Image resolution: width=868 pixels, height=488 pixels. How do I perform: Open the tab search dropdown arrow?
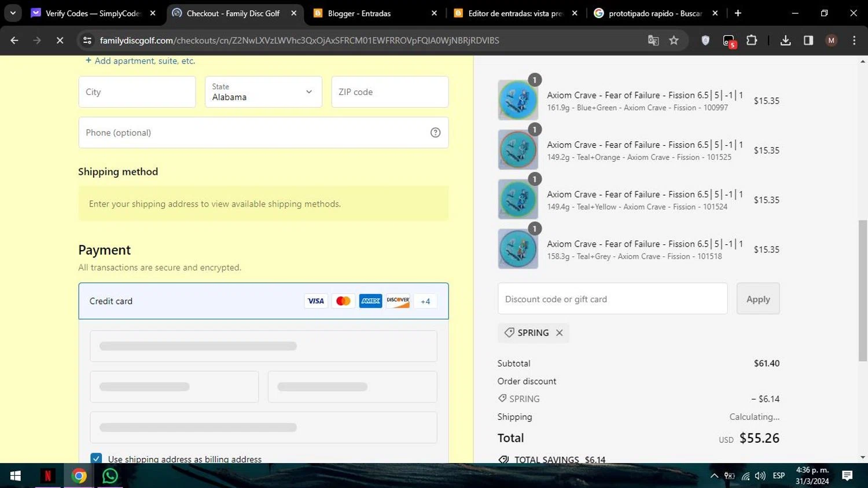[x=13, y=13]
